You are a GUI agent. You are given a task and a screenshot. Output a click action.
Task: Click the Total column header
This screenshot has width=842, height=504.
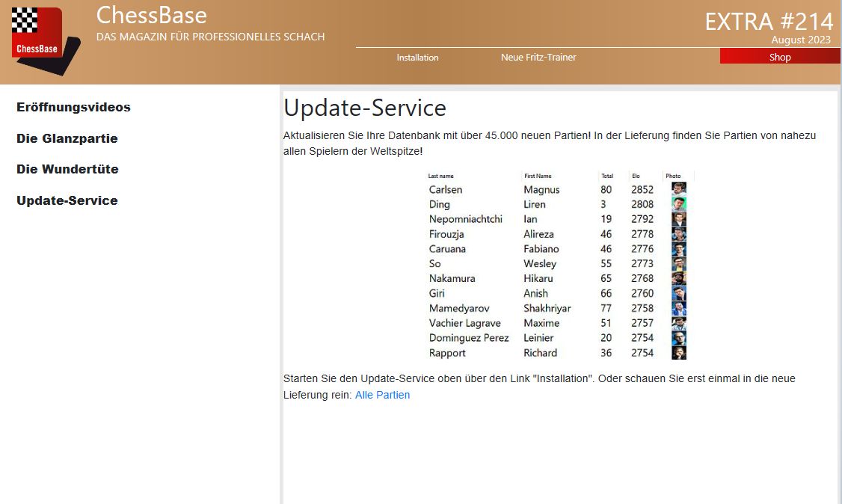pyautogui.click(x=607, y=176)
